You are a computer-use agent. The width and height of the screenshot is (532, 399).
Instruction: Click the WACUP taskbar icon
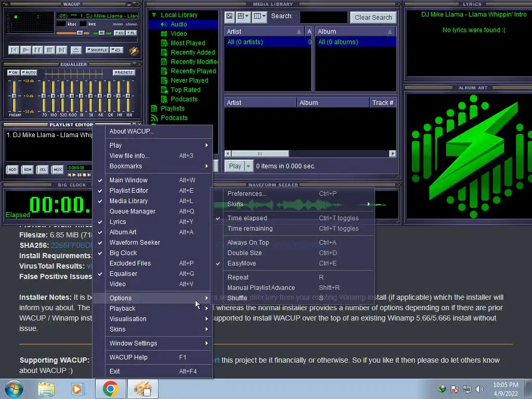pos(142,389)
